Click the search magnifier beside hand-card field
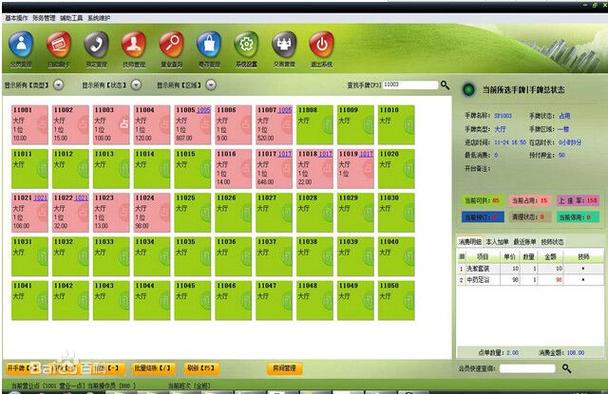608x394 pixels. click(445, 85)
